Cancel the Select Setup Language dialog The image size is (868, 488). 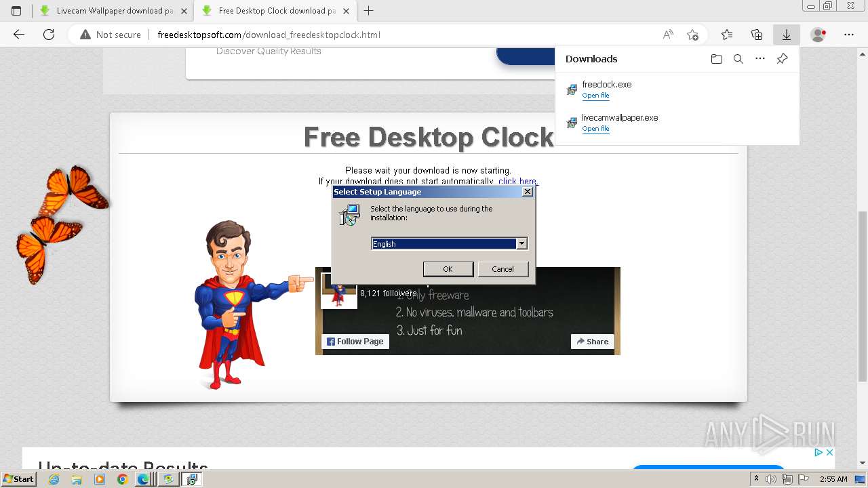click(502, 269)
